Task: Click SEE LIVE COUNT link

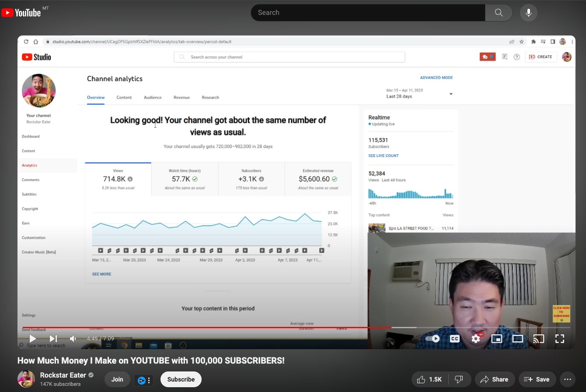Action: [x=384, y=156]
